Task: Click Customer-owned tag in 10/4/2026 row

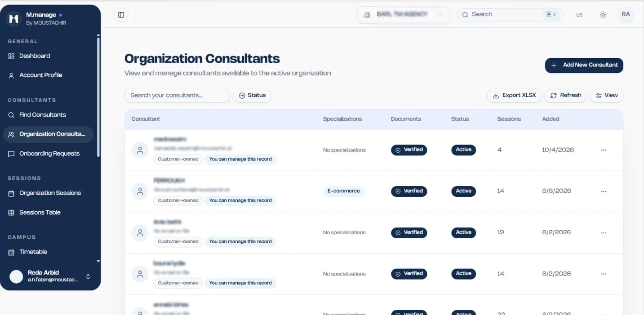Action: 178,159
